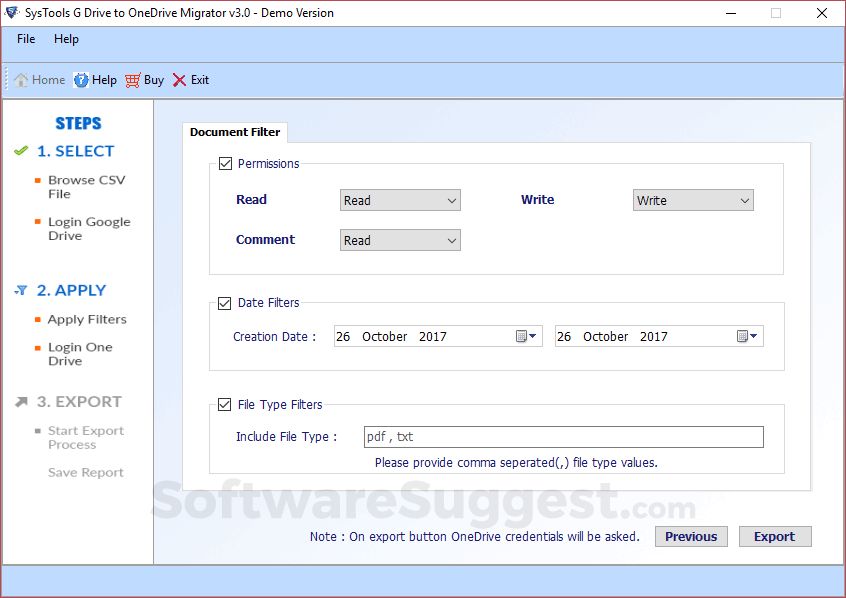Open the Read permission dropdown
This screenshot has height=598, width=846.
coord(400,200)
